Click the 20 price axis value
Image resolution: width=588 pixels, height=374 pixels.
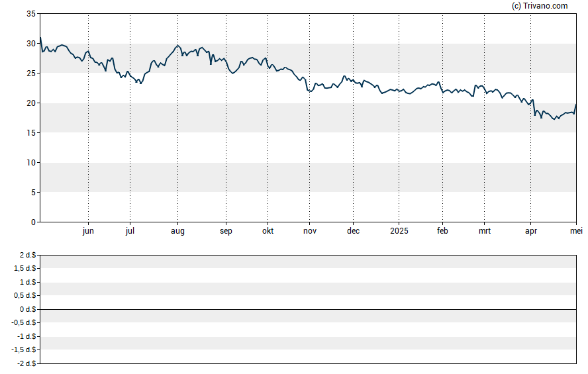(x=31, y=103)
